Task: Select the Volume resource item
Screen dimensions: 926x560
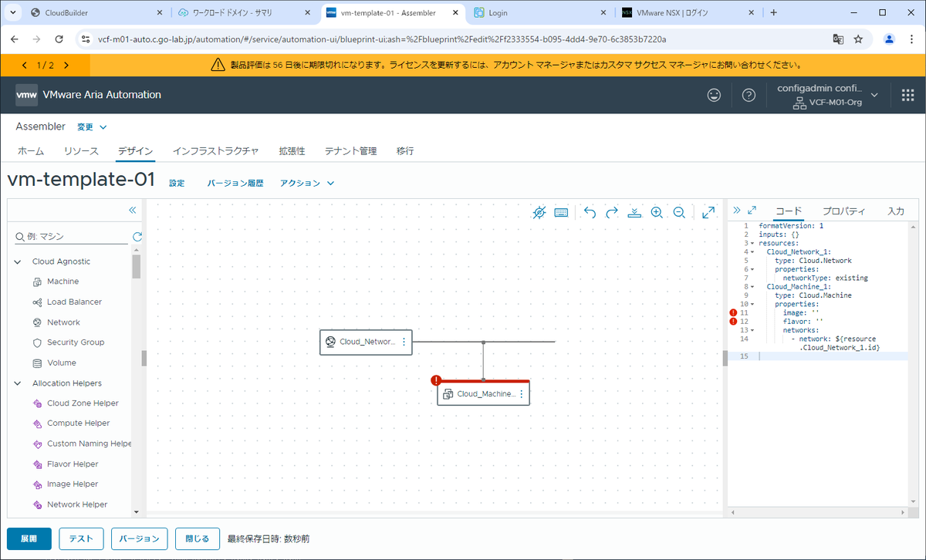Action: pos(62,363)
